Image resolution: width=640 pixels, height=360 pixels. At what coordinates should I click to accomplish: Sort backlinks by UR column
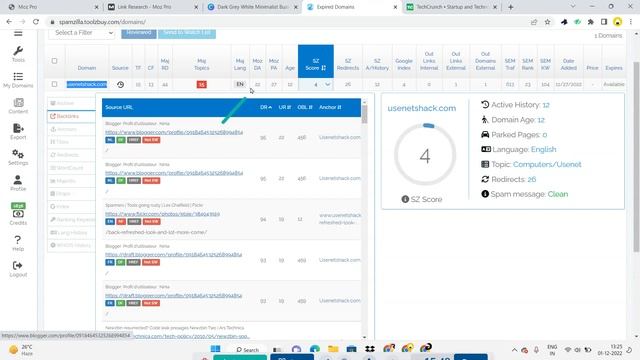coord(284,107)
